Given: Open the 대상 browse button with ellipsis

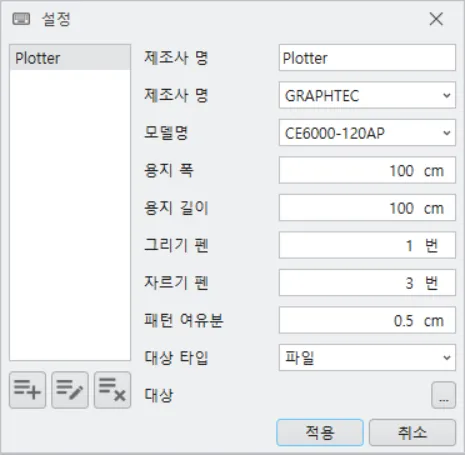Looking at the screenshot, I should point(443,395).
